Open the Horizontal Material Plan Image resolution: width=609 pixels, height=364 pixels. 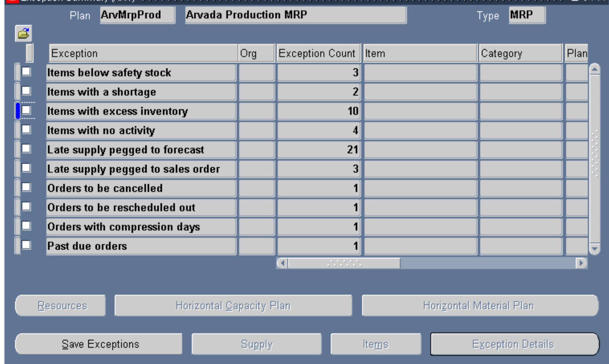[480, 306]
